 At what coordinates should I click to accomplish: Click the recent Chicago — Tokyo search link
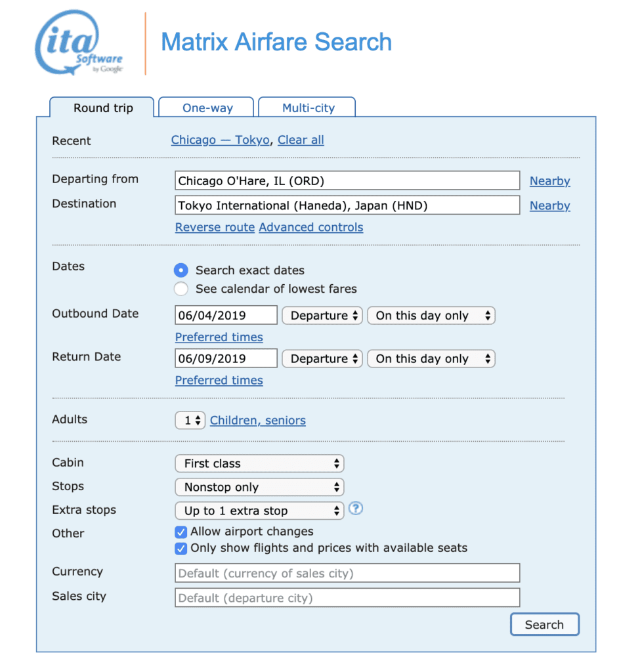click(219, 140)
